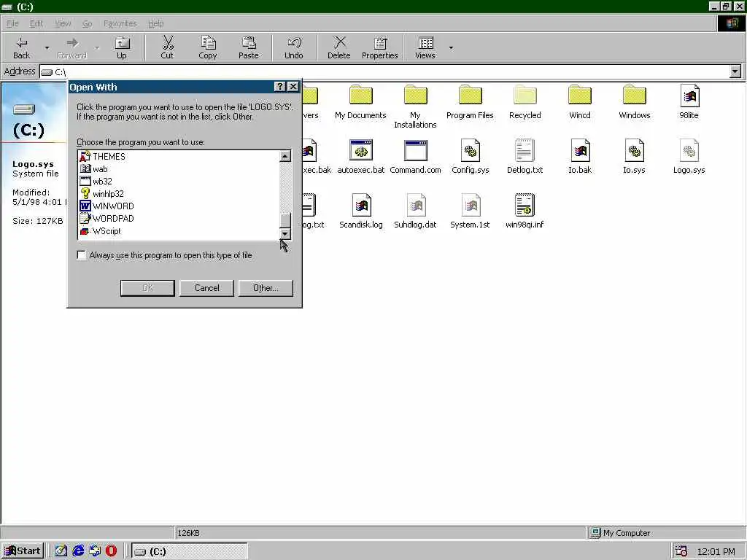Select the My Documents folder
The height and width of the screenshot is (560, 747).
(360, 101)
